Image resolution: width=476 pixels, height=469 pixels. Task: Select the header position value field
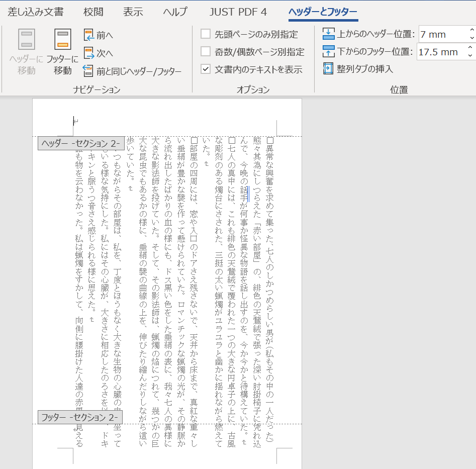tap(442, 34)
